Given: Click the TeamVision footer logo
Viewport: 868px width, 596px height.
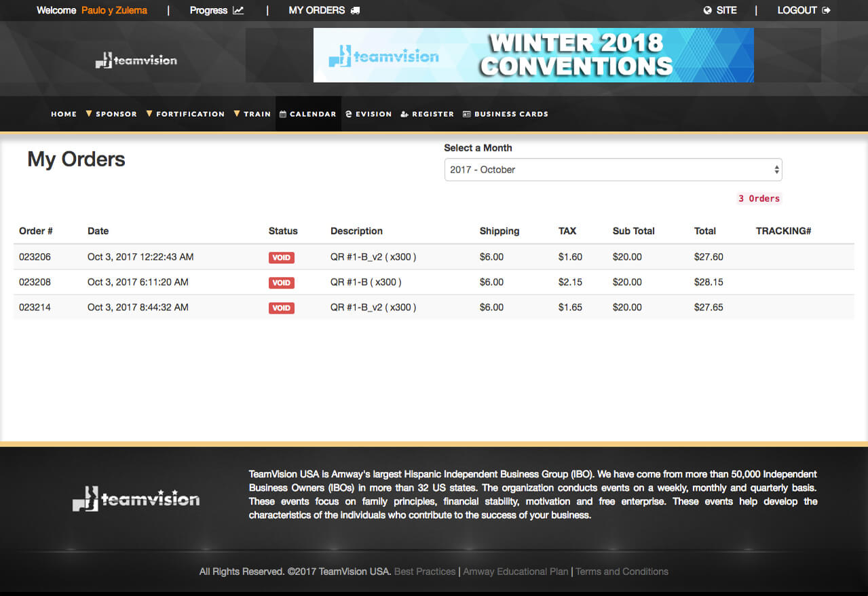Looking at the screenshot, I should point(136,499).
